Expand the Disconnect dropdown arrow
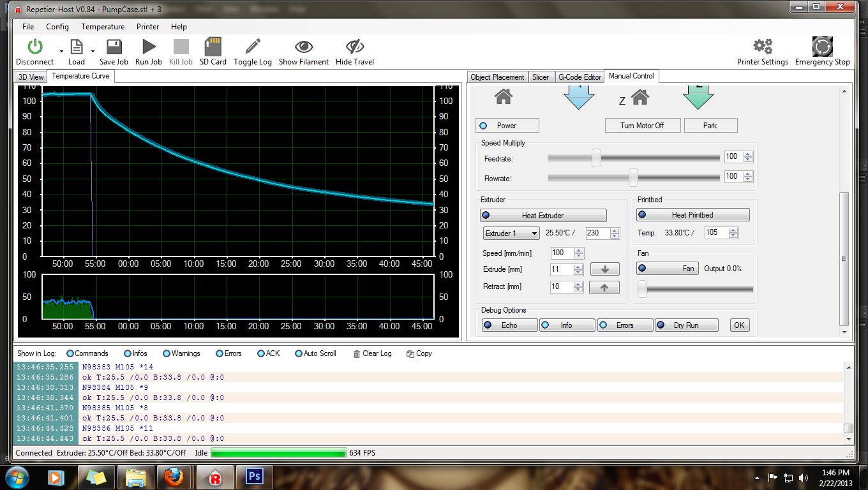The image size is (868, 490). point(61,51)
